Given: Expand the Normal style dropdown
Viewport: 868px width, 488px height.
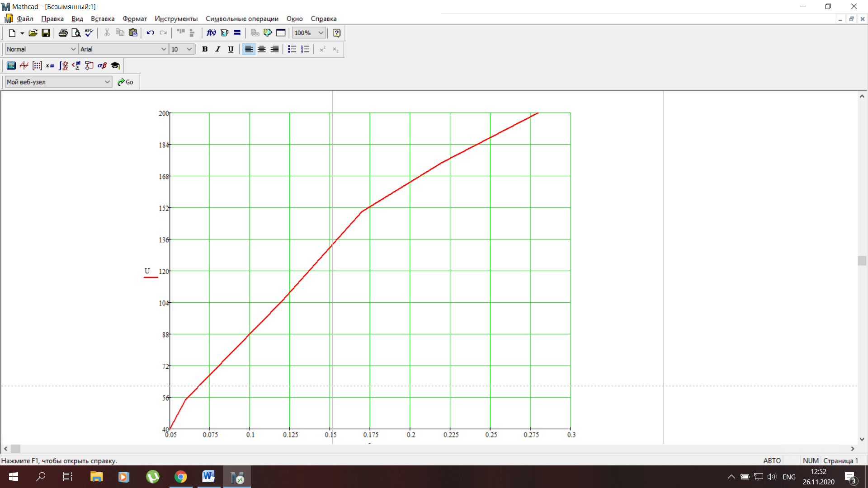Looking at the screenshot, I should (x=73, y=49).
